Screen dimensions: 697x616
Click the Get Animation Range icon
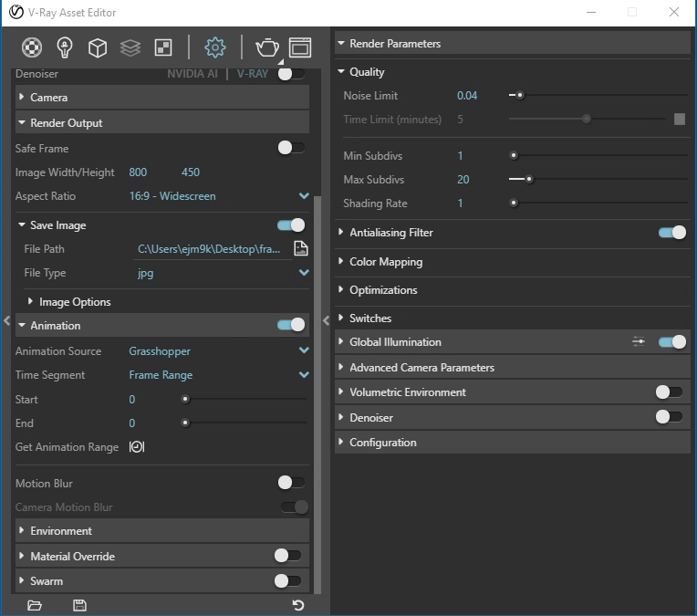(x=137, y=446)
